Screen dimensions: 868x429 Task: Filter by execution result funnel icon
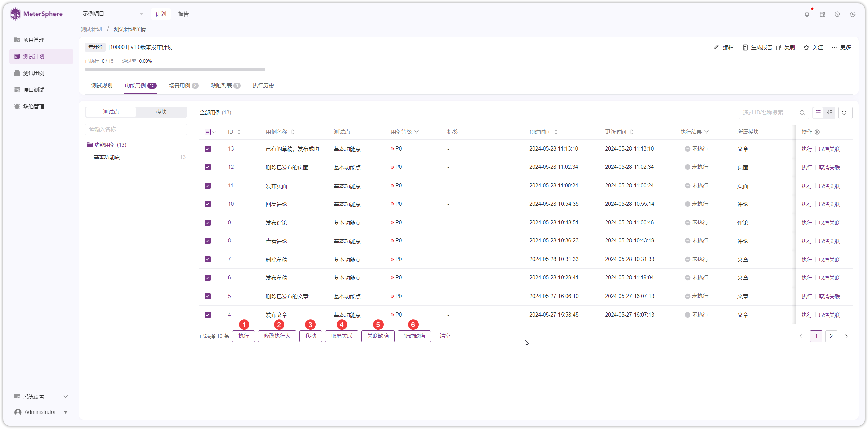707,132
